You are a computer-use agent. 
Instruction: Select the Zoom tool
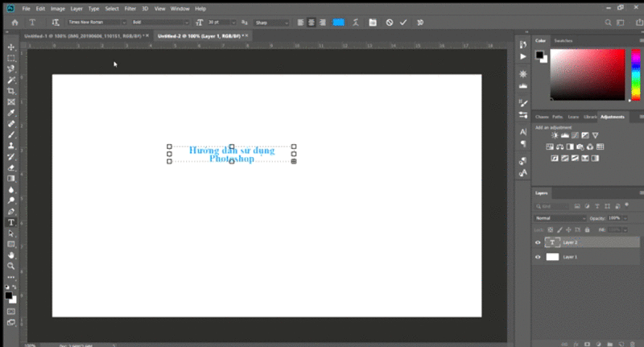(11, 266)
